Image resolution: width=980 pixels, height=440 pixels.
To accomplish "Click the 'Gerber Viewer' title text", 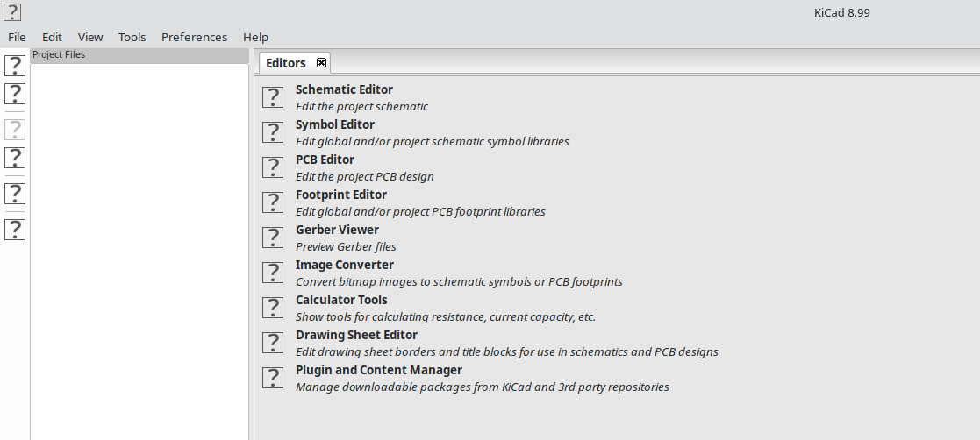I will 337,229.
